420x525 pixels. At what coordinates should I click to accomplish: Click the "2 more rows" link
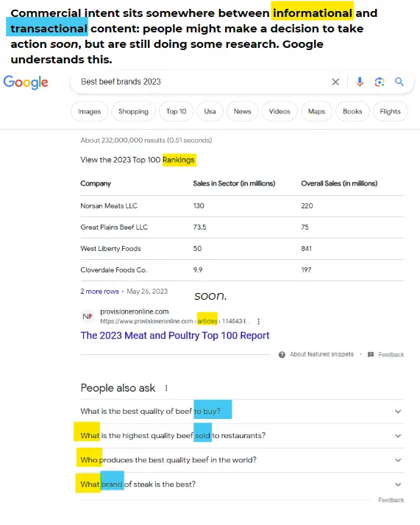(99, 292)
